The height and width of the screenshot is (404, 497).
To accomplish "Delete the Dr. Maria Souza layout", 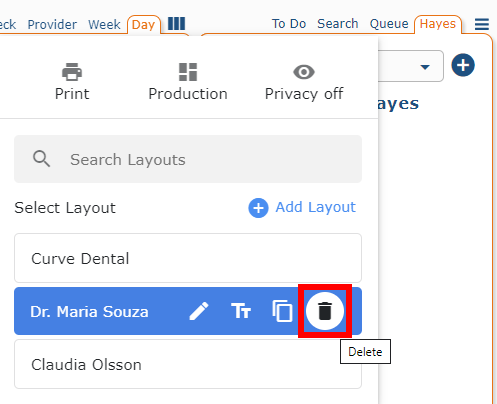I will coord(325,311).
